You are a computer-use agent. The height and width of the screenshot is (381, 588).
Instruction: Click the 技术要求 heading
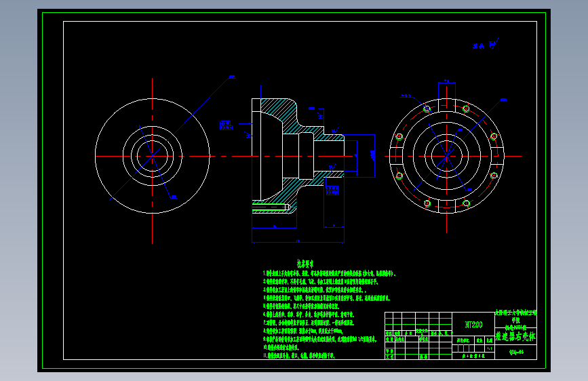(305, 264)
